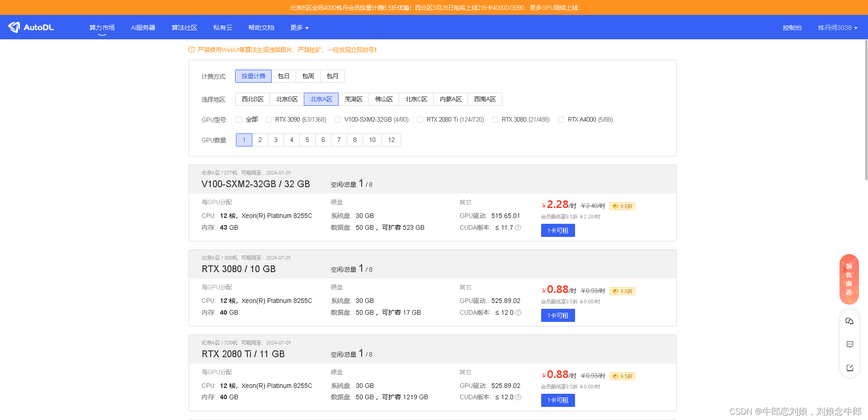Expand the 更多 dropdown in the navbar
The image size is (868, 420).
tap(299, 28)
